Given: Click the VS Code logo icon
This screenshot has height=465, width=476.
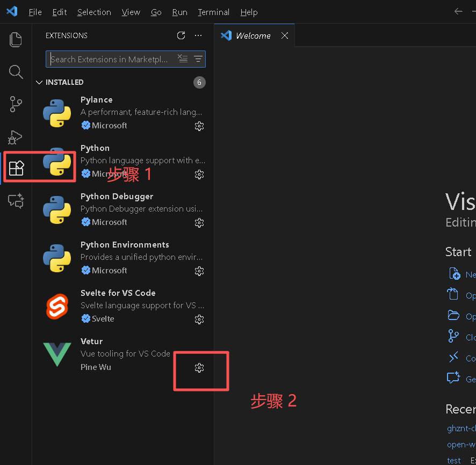Looking at the screenshot, I should click(x=12, y=12).
